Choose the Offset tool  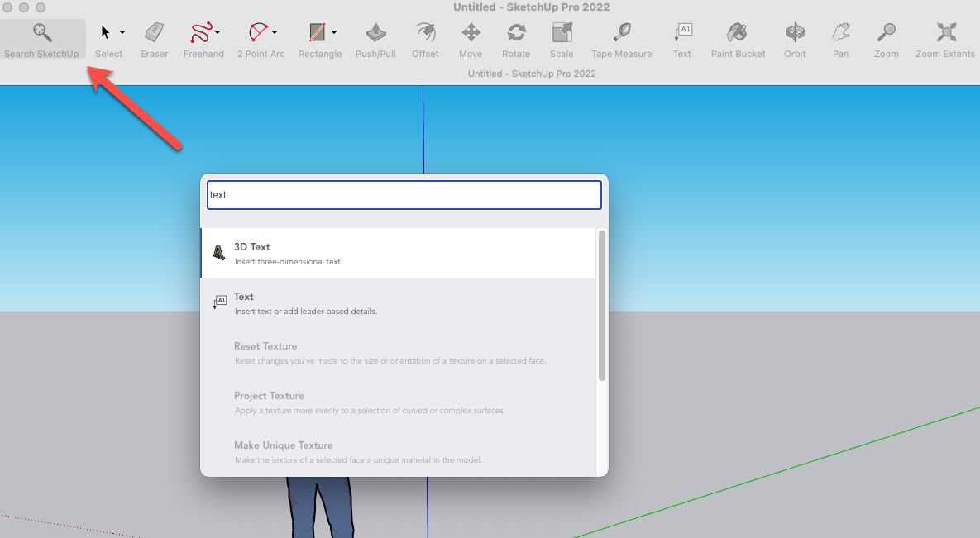(x=425, y=40)
